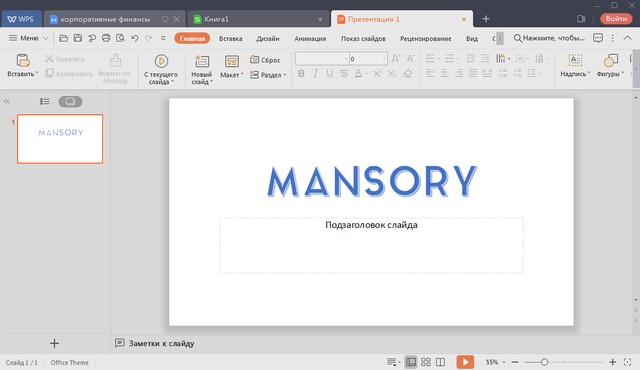Open the Показ слайдов ribbon tab

363,38
